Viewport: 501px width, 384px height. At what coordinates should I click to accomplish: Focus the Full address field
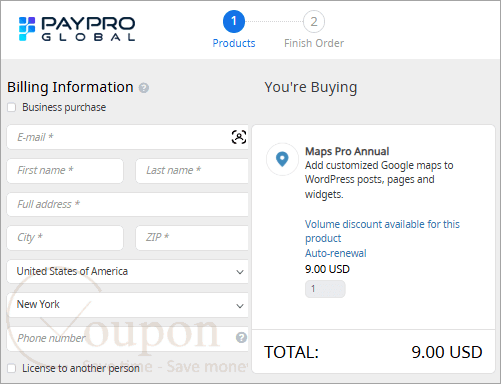coord(127,204)
